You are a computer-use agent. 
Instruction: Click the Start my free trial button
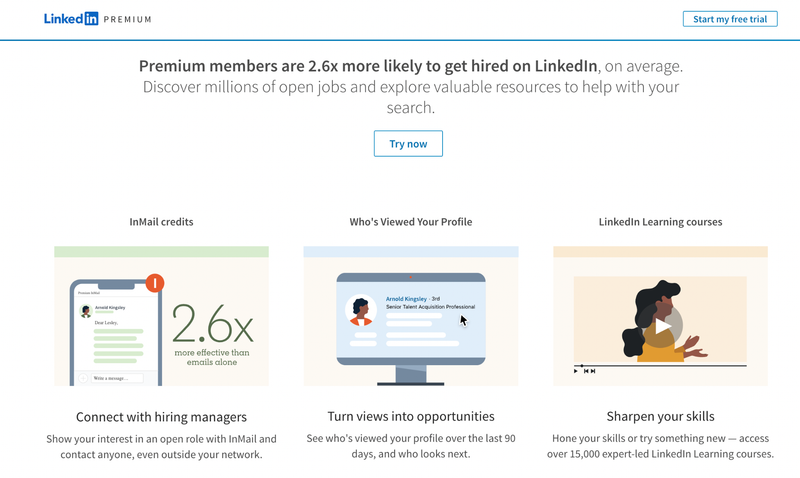(x=730, y=19)
